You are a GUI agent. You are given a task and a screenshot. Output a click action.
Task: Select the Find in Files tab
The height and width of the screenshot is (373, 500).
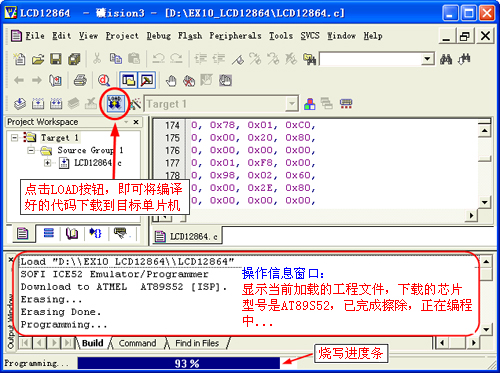pos(197,343)
